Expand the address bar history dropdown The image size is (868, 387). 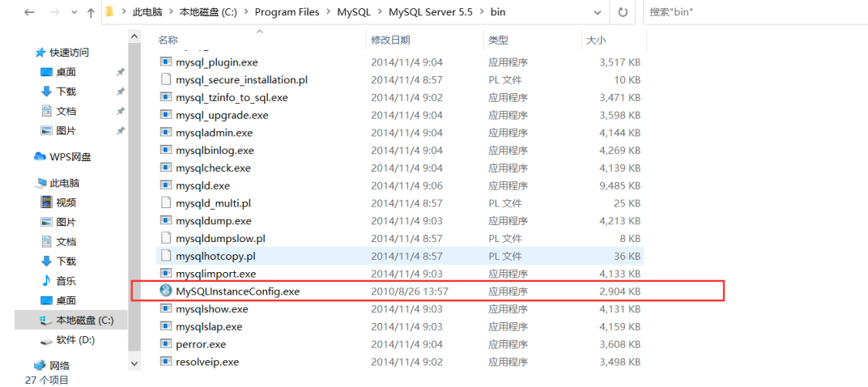click(x=597, y=12)
